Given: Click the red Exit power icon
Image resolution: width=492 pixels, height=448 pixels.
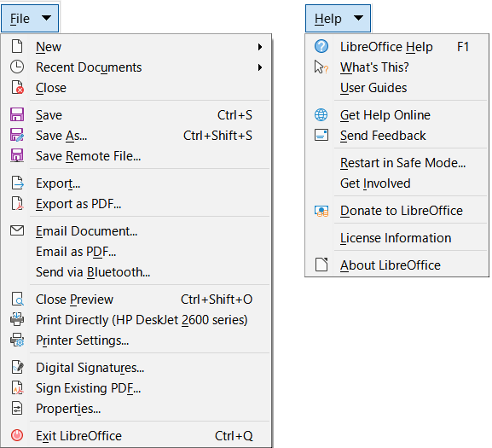Looking at the screenshot, I should tap(17, 435).
